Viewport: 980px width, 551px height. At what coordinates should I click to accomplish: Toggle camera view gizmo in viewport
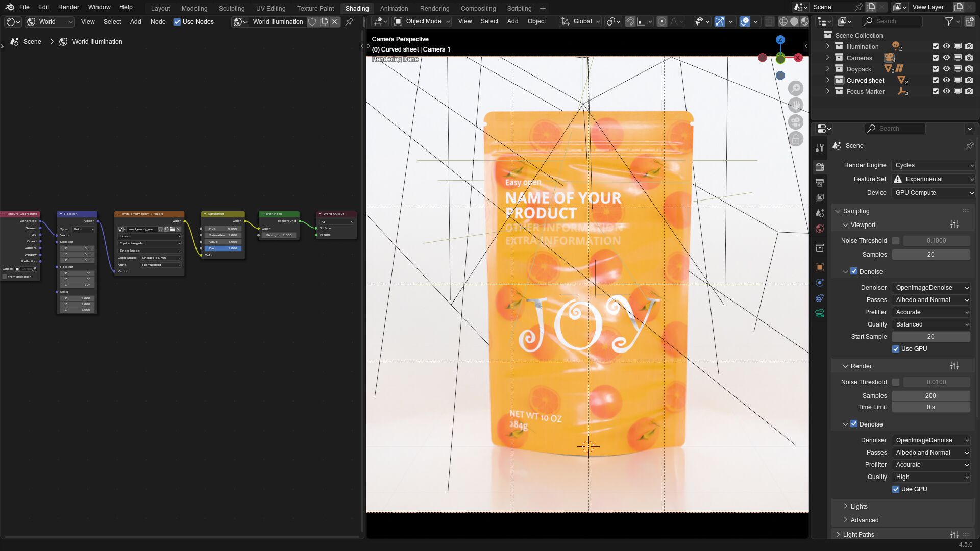(x=795, y=122)
